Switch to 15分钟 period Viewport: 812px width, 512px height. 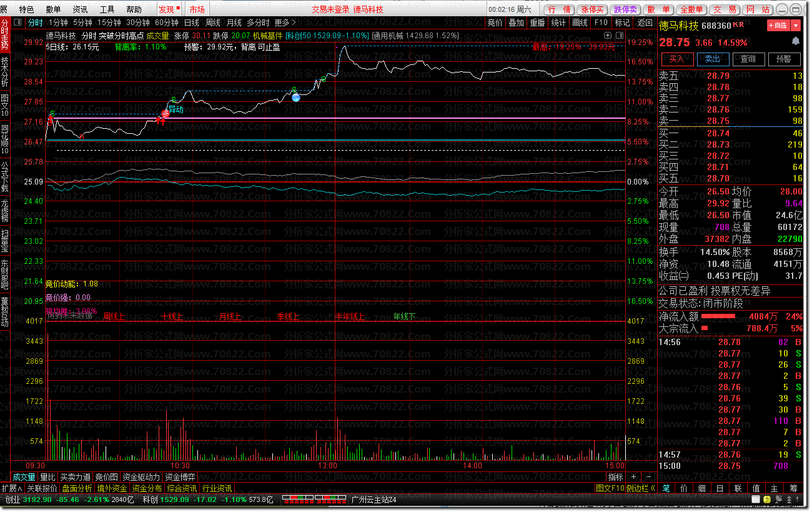tap(109, 23)
